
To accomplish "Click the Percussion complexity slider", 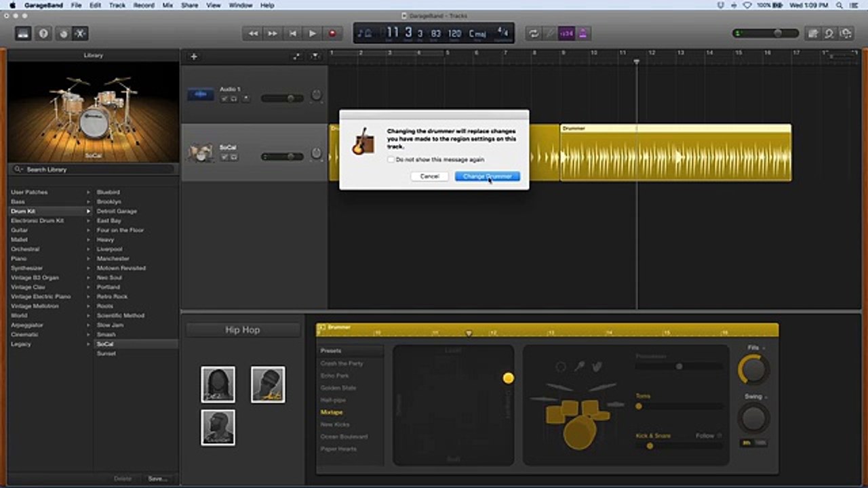I will tap(679, 366).
